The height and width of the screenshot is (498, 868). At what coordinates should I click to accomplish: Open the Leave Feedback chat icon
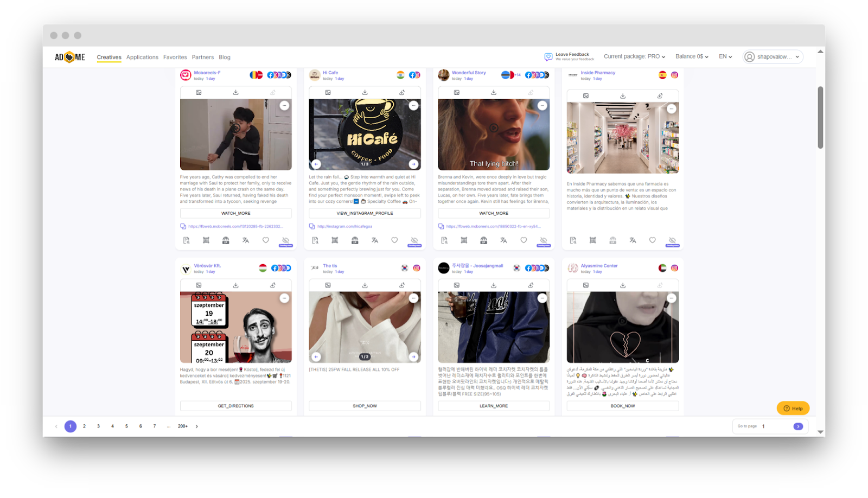point(547,55)
